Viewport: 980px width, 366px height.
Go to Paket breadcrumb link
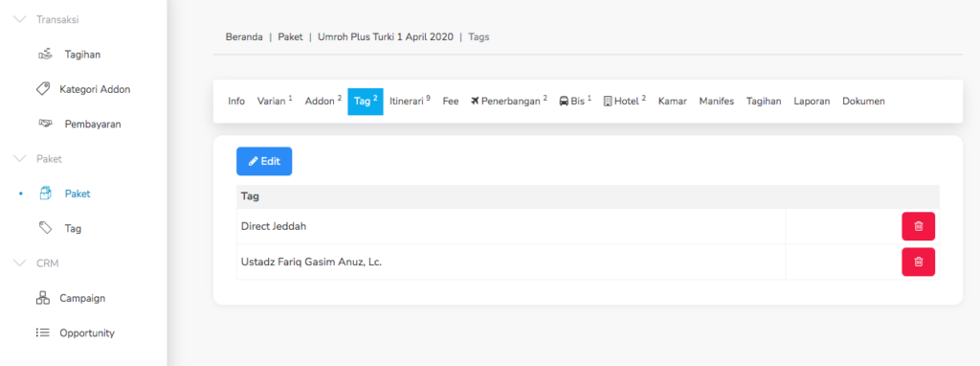tap(291, 37)
